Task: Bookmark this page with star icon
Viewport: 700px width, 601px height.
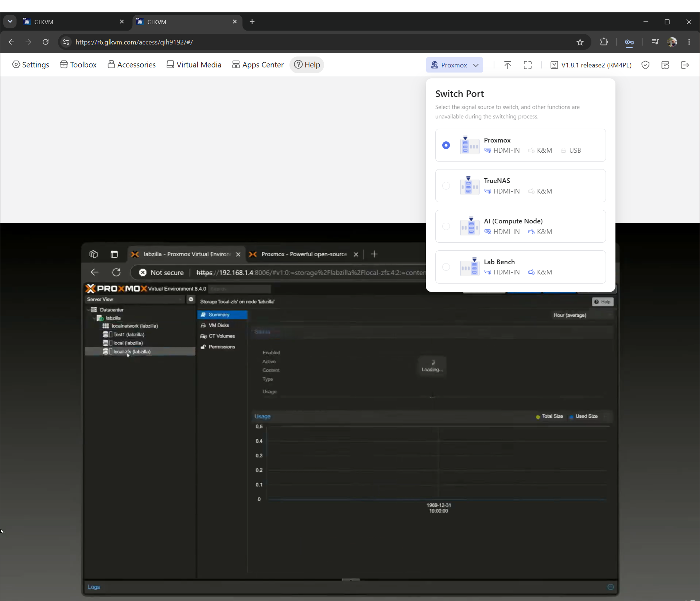Action: point(580,42)
